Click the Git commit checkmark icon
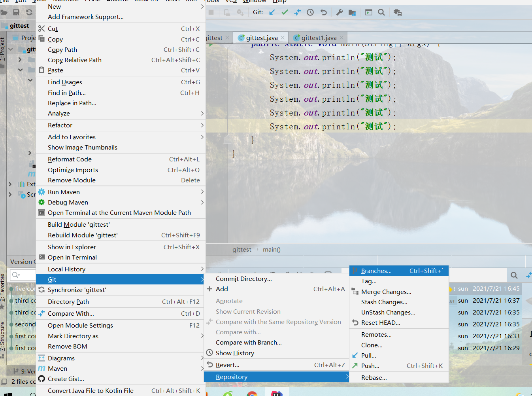532x396 pixels. click(285, 12)
